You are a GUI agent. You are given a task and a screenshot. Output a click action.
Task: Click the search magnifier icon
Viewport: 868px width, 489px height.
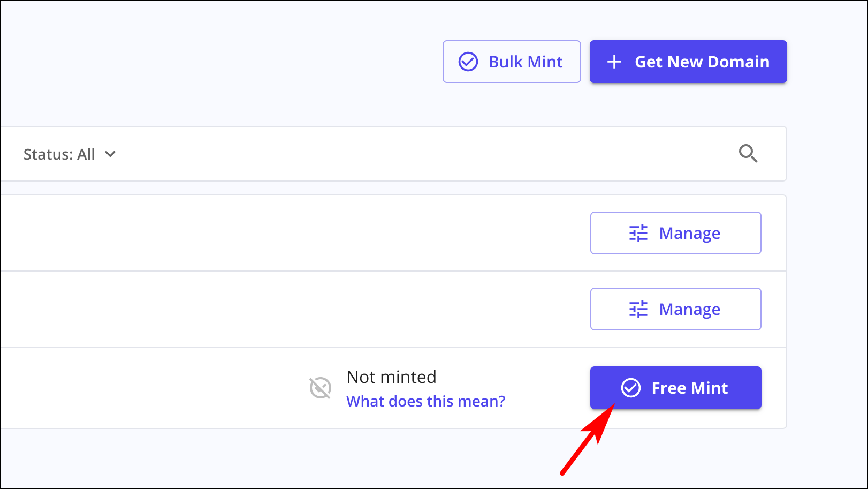point(748,154)
